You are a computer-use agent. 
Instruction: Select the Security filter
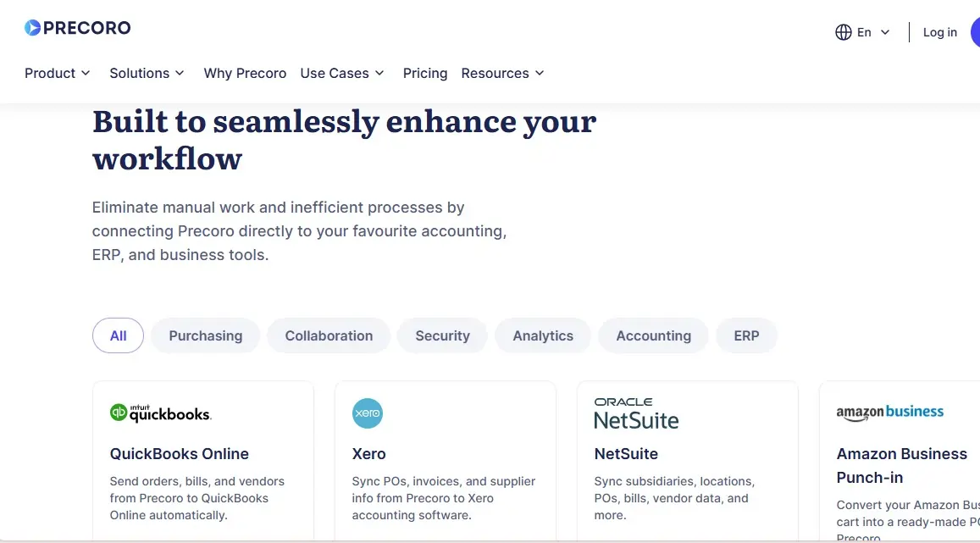click(x=442, y=335)
